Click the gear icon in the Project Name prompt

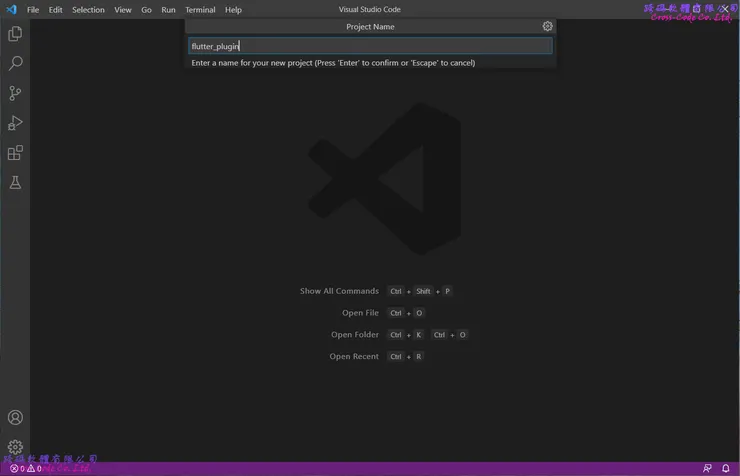pyautogui.click(x=547, y=27)
